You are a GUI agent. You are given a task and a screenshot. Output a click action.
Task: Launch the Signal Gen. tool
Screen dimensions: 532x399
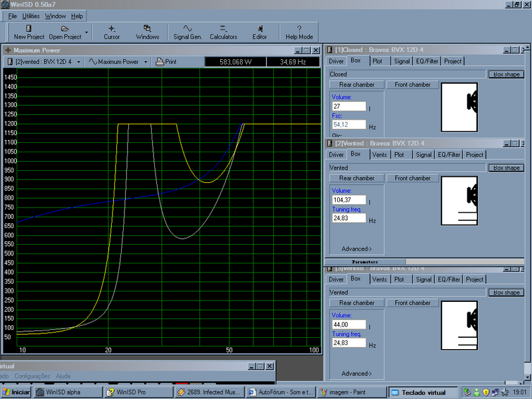tap(188, 32)
